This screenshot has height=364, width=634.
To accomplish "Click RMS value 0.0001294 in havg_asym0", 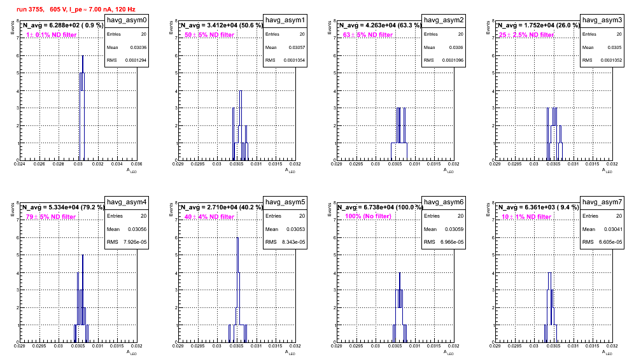I will (x=136, y=60).
